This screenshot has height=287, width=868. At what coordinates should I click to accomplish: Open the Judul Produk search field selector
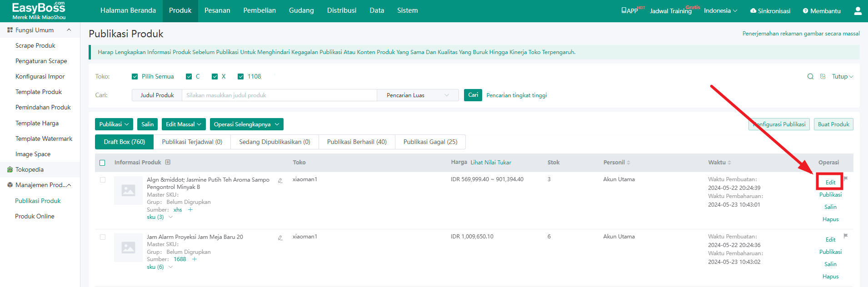coord(157,95)
